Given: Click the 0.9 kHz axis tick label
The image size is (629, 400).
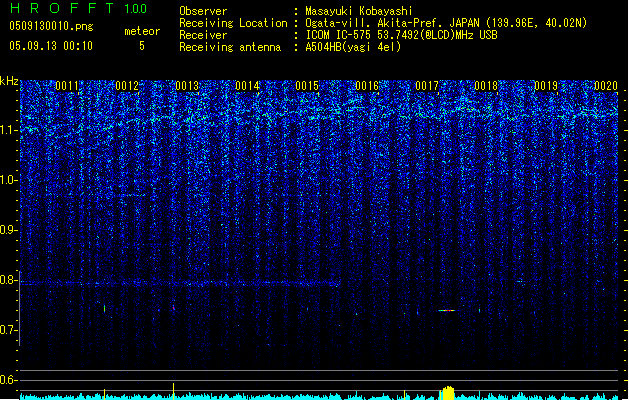Looking at the screenshot, I should (8, 230).
